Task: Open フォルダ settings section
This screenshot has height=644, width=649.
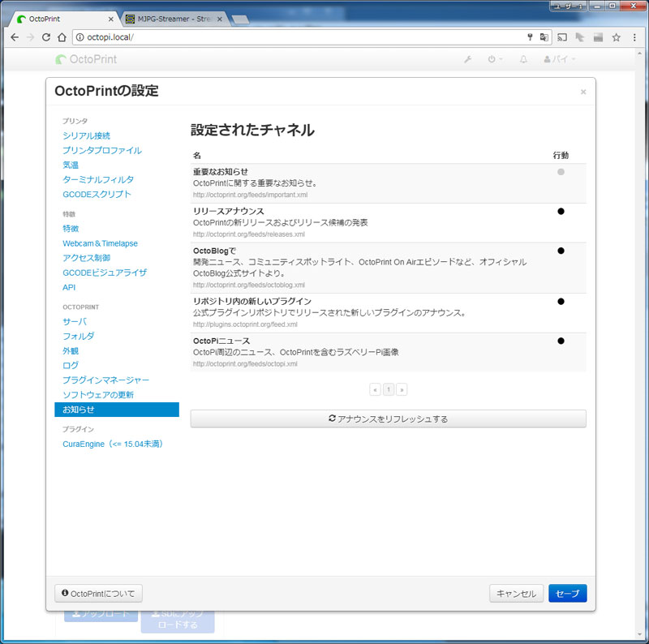Action: pyautogui.click(x=78, y=336)
